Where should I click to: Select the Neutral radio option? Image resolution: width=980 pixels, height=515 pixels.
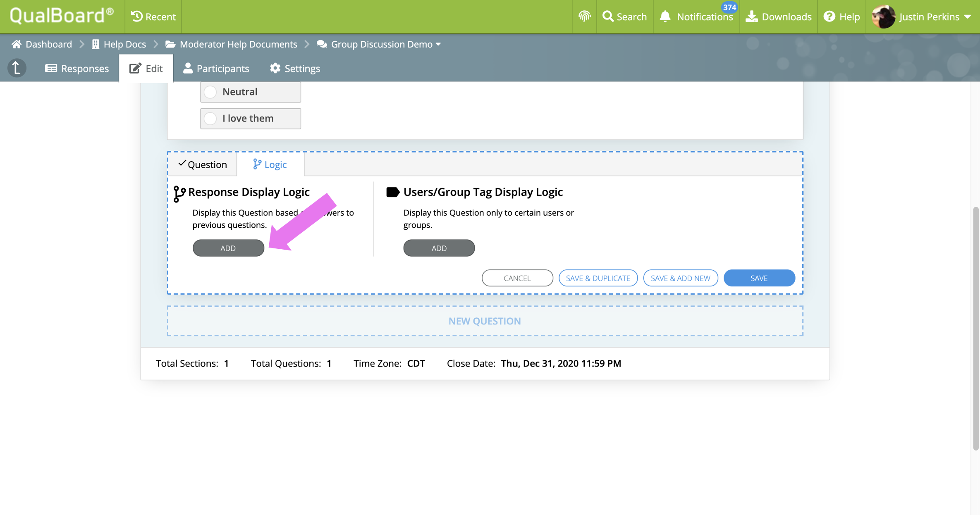210,92
